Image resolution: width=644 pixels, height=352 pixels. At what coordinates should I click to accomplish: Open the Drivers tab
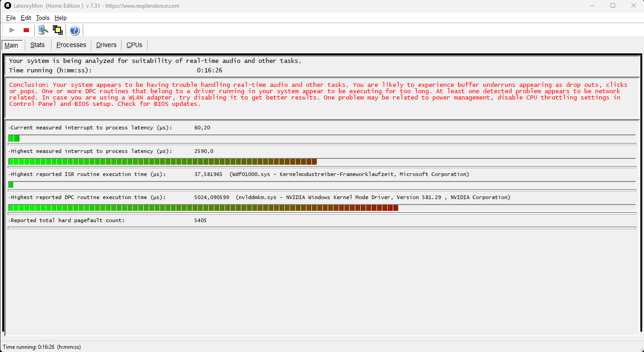click(x=106, y=45)
